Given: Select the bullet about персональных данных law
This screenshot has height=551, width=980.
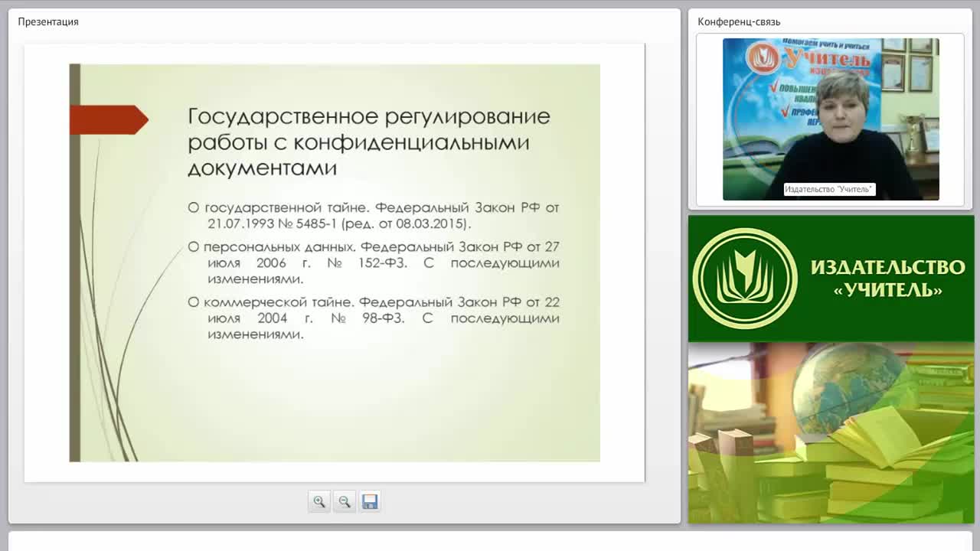Looking at the screenshot, I should (374, 263).
